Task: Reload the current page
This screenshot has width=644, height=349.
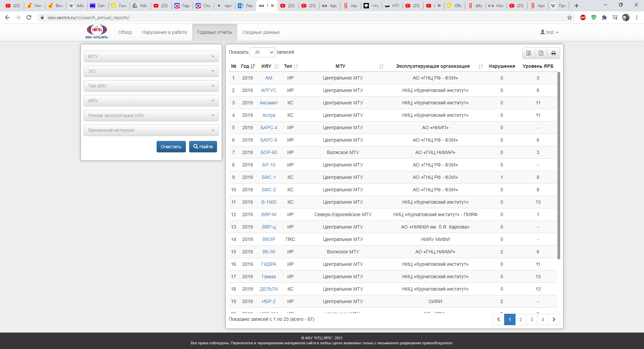Action: pos(29,17)
